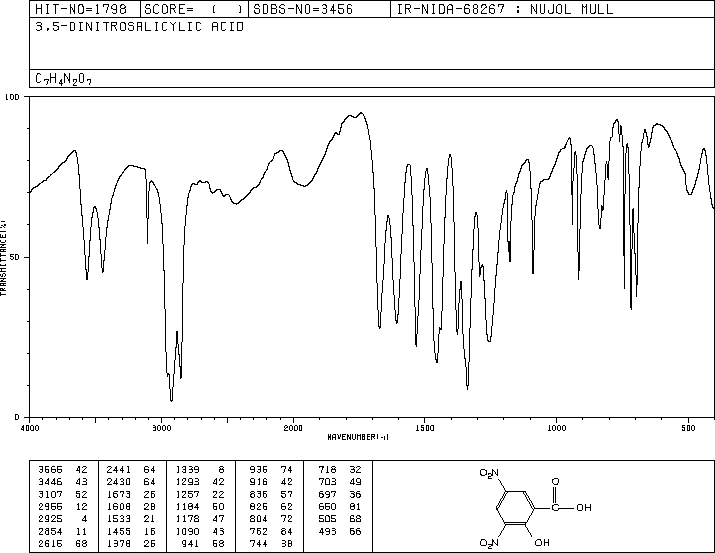Image resolution: width=715 pixels, height=553 pixels.
Task: Select the 1257 peak entry in table
Action: pos(200,494)
